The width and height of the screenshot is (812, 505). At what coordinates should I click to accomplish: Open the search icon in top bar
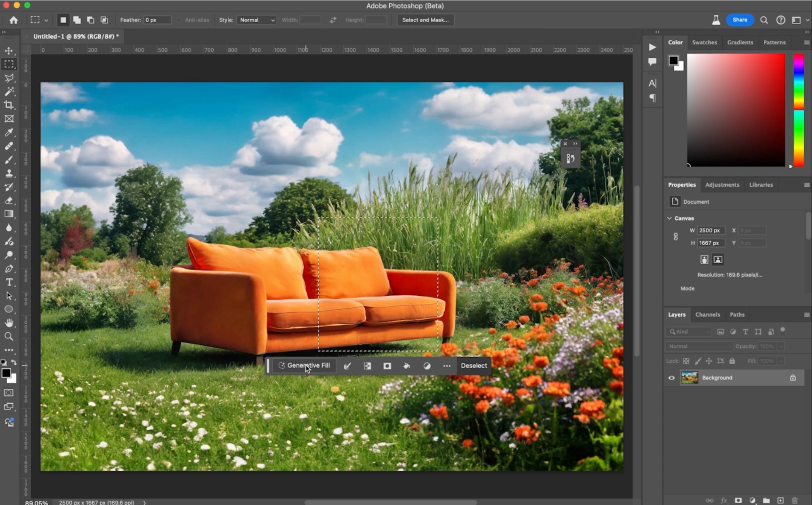pos(764,20)
